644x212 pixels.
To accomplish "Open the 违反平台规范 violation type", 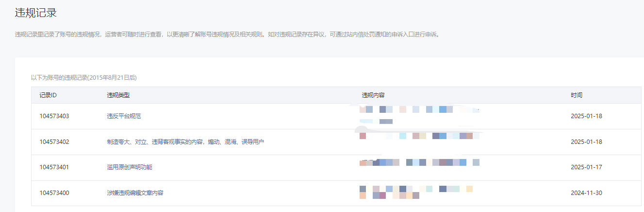I will (124, 116).
